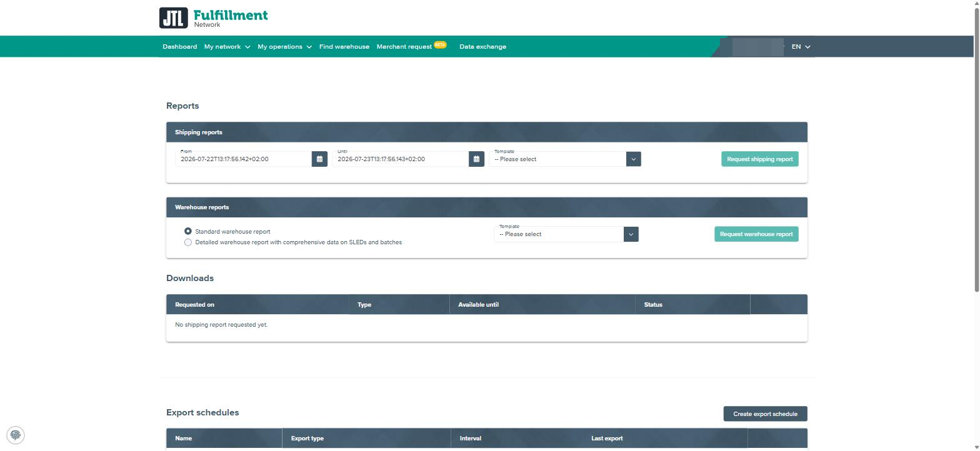Click the Warehouse reports panel header

pyautogui.click(x=487, y=207)
